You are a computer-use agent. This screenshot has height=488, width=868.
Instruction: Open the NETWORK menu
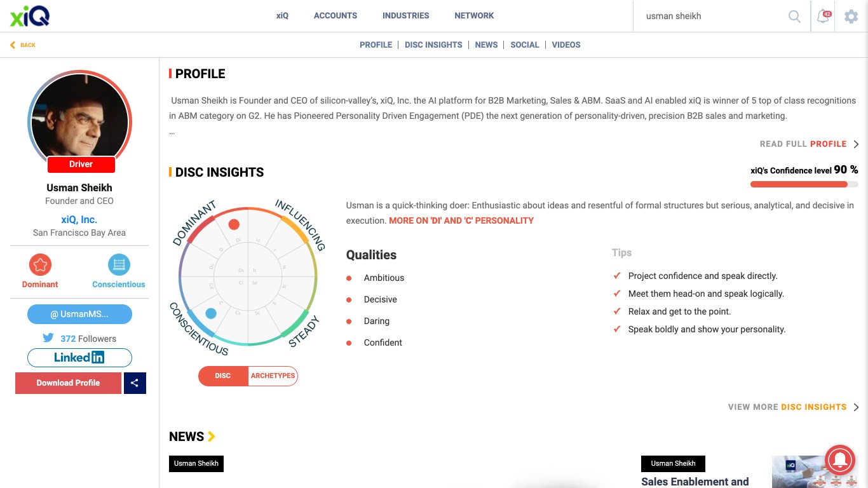tap(474, 16)
